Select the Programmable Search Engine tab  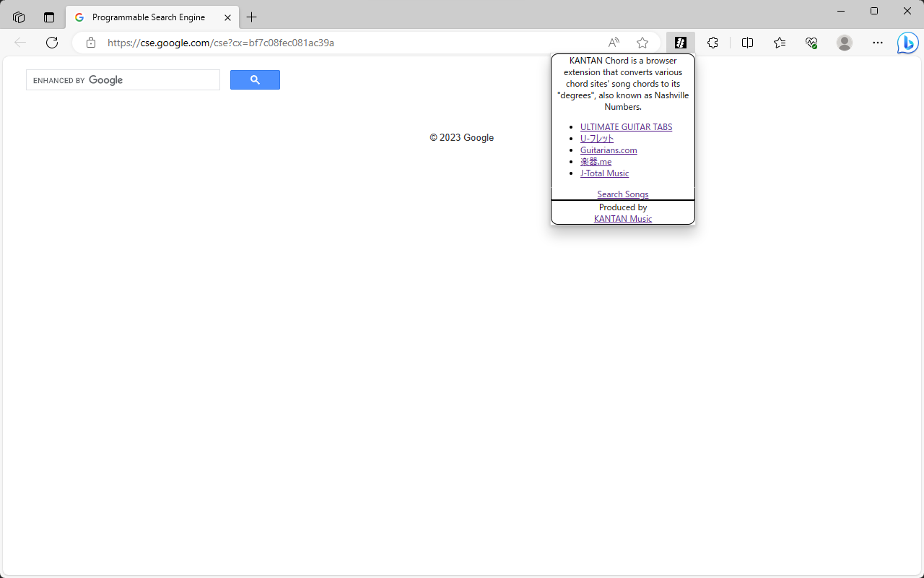click(152, 17)
